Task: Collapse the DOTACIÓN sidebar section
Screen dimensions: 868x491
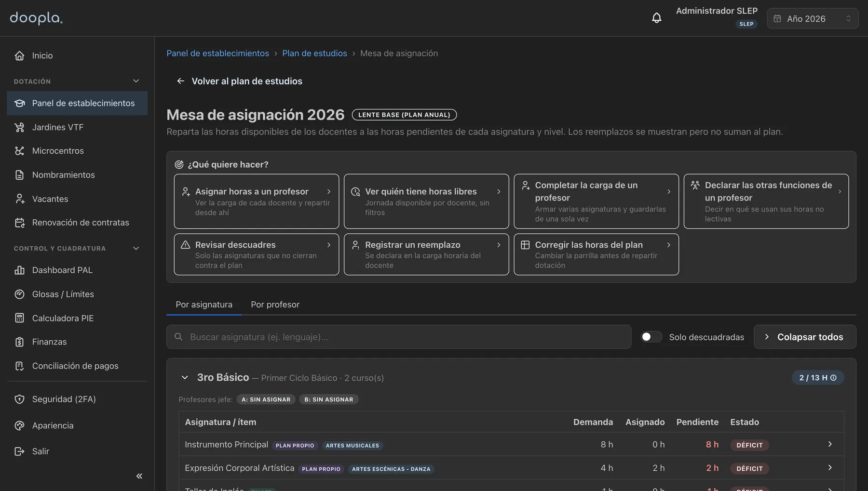Action: (x=136, y=81)
